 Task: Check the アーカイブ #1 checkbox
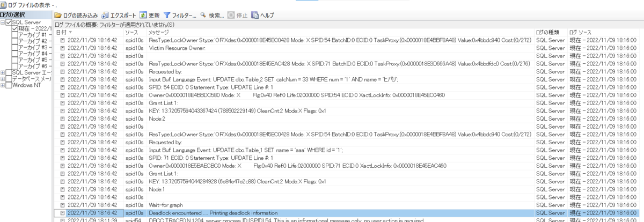(15, 35)
